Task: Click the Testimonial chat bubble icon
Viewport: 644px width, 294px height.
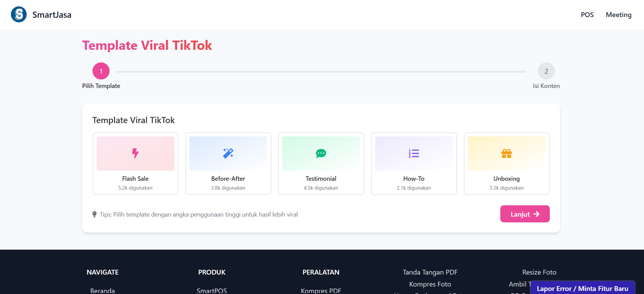Action: (321, 153)
